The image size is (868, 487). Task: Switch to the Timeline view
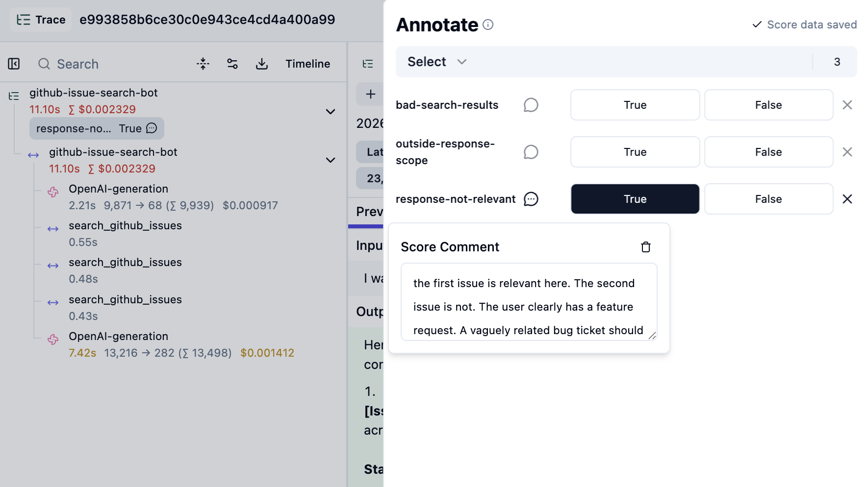(307, 64)
